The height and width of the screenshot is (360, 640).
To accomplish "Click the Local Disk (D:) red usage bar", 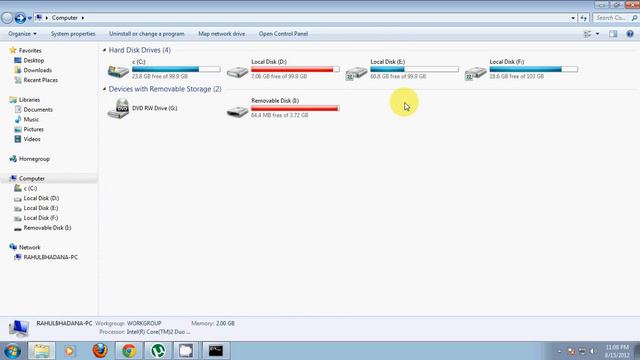I will point(295,69).
